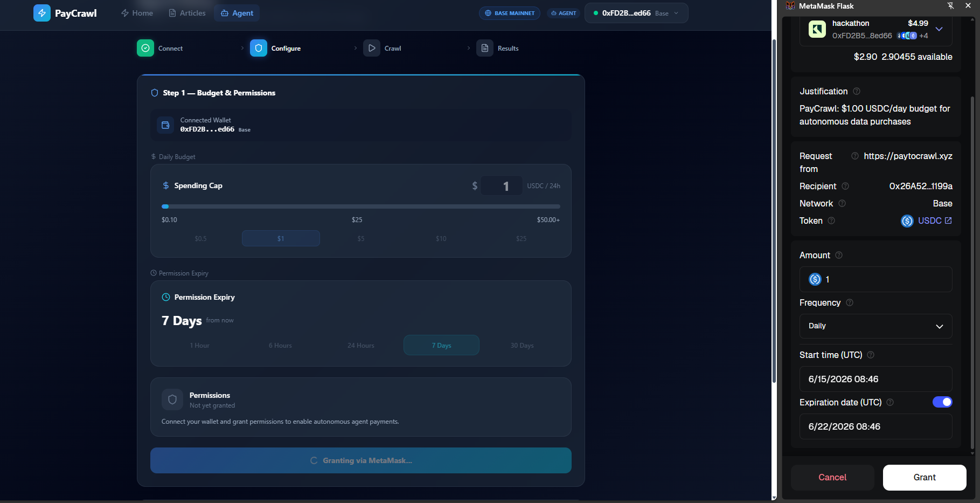This screenshot has width=980, height=503.
Task: Click the Network help icon
Action: tap(842, 203)
